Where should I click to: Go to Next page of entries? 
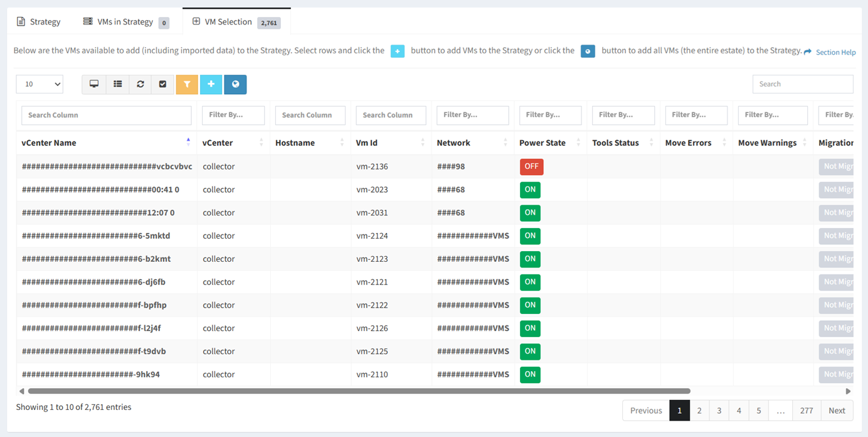(x=837, y=411)
